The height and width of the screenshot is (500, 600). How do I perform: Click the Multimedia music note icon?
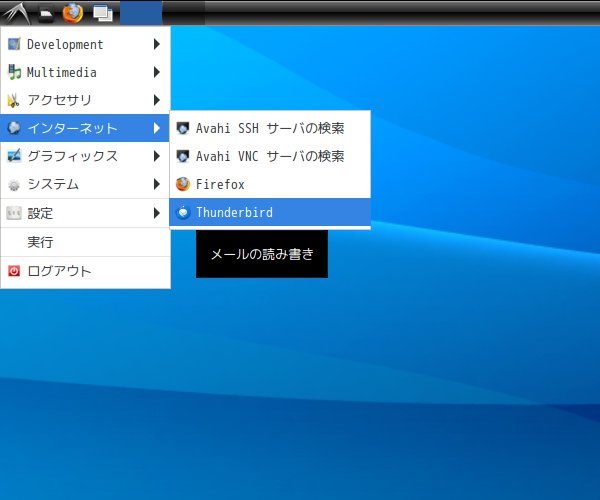[14, 72]
